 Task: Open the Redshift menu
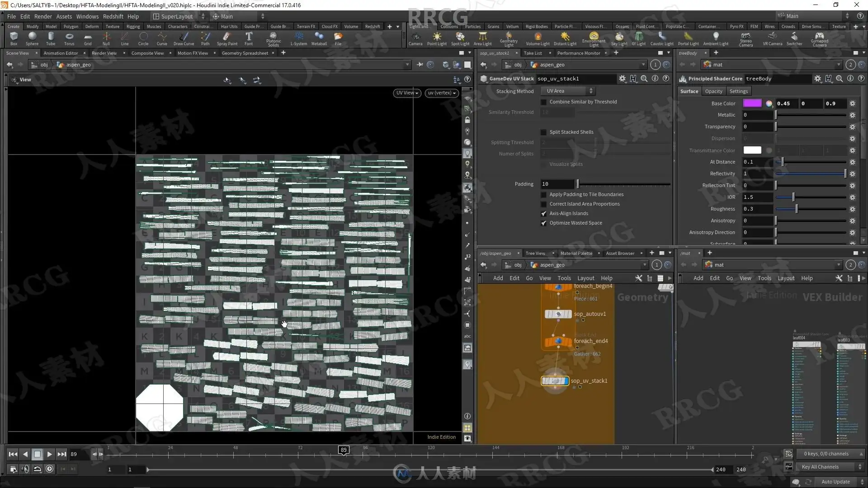point(113,16)
